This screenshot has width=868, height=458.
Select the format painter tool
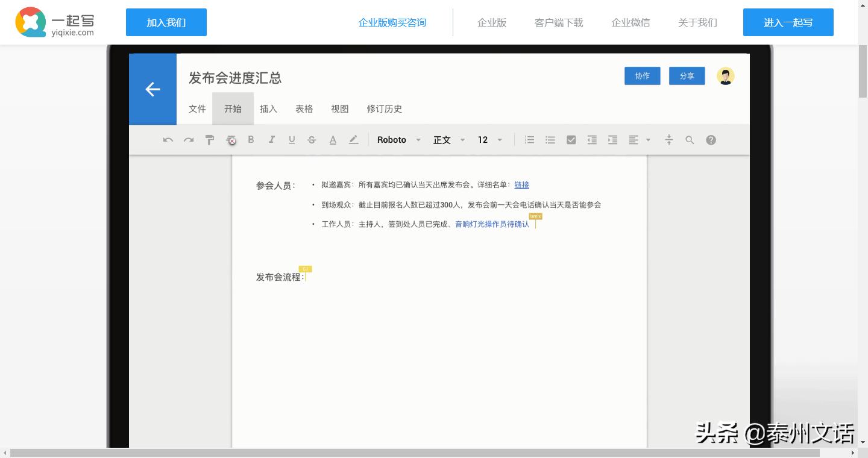tap(210, 139)
